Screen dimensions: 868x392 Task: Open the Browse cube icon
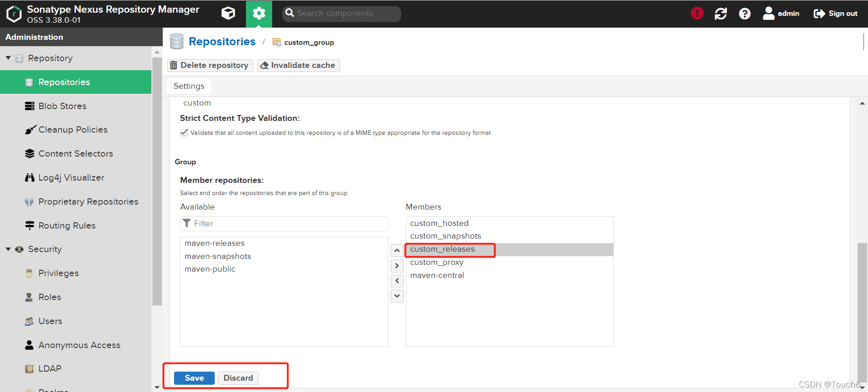click(228, 14)
